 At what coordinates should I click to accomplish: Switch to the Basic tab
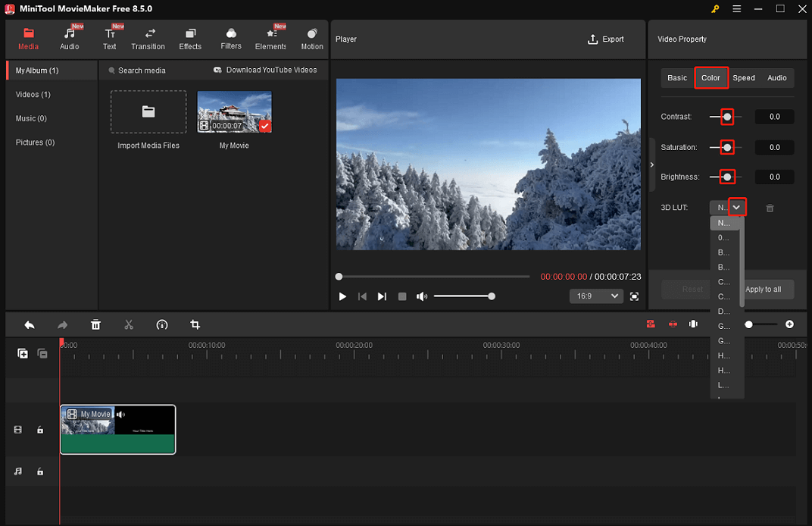click(676, 77)
